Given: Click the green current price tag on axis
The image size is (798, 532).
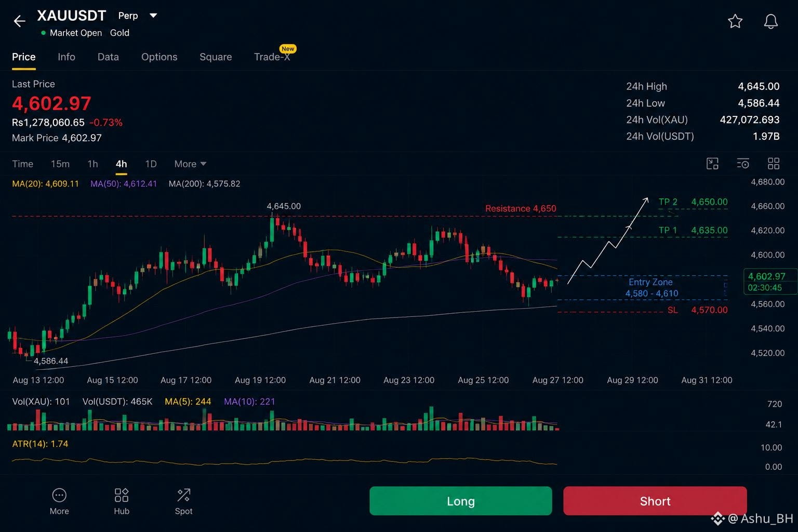Looking at the screenshot, I should click(x=770, y=282).
